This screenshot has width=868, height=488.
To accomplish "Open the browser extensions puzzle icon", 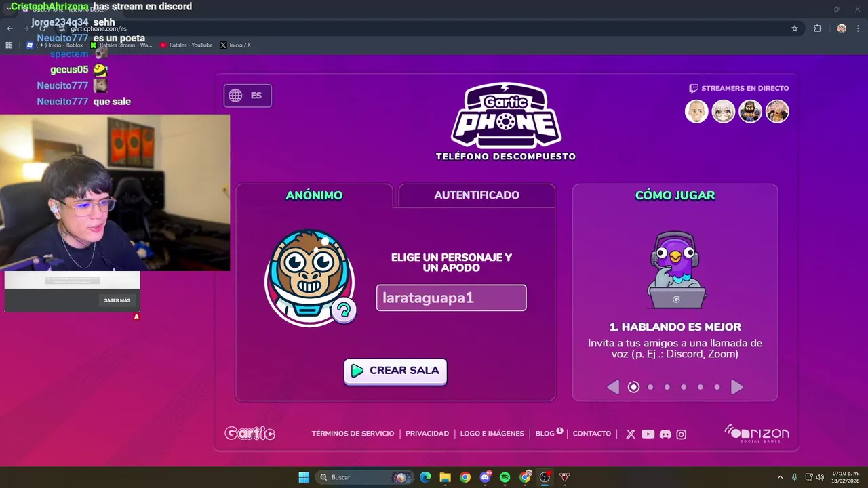I will [817, 28].
